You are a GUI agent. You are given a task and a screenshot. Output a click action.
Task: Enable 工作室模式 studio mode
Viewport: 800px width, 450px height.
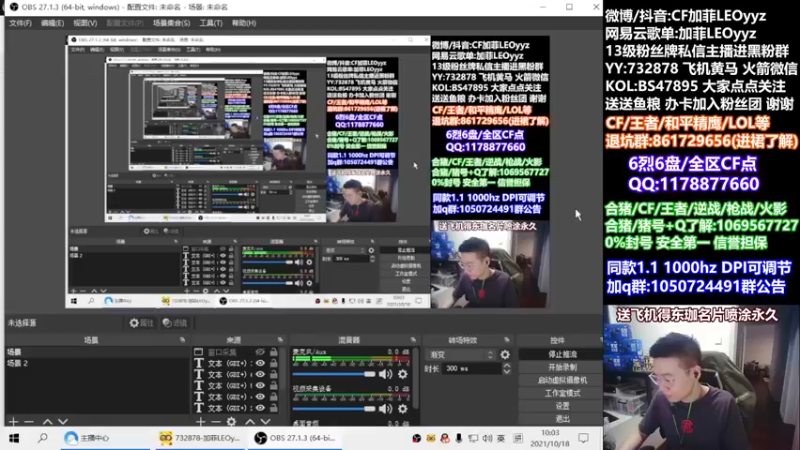561,393
